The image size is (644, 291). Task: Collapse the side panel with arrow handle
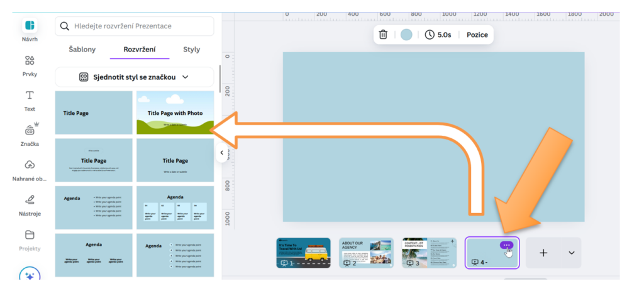pyautogui.click(x=221, y=153)
